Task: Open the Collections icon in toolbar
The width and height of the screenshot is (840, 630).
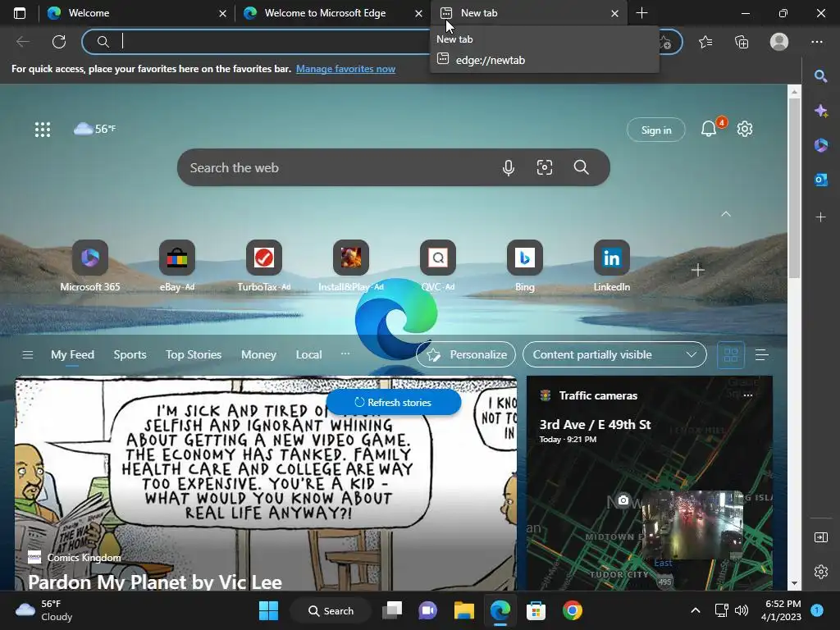Action: pyautogui.click(x=742, y=42)
